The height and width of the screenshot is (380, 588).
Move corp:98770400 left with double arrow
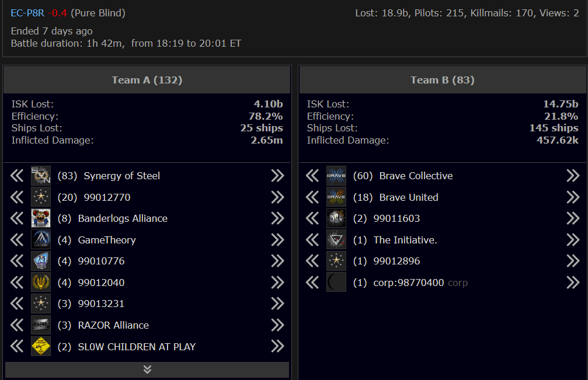(x=312, y=283)
